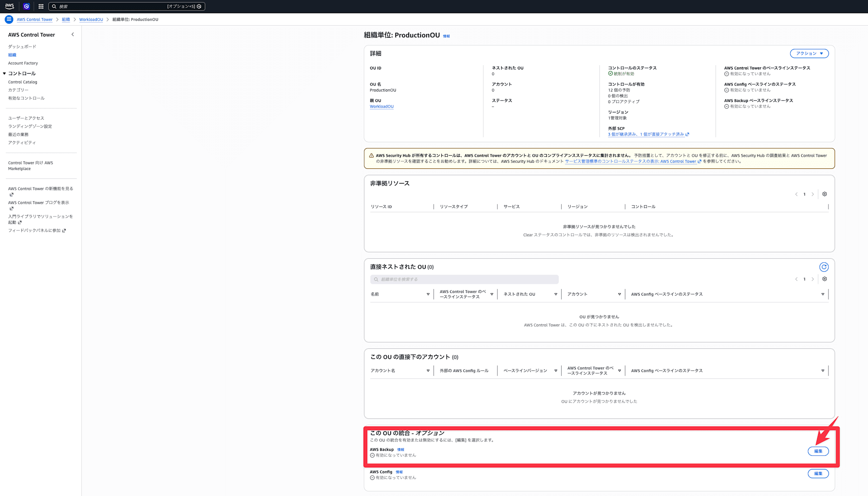Select 組織 in the sidebar
The image size is (868, 496).
click(x=12, y=55)
